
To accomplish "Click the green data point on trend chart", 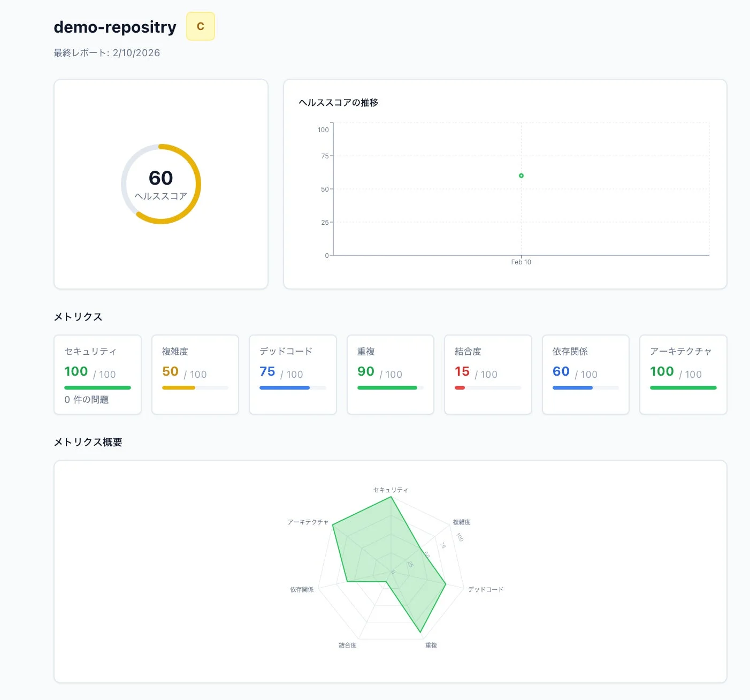I will [x=521, y=176].
